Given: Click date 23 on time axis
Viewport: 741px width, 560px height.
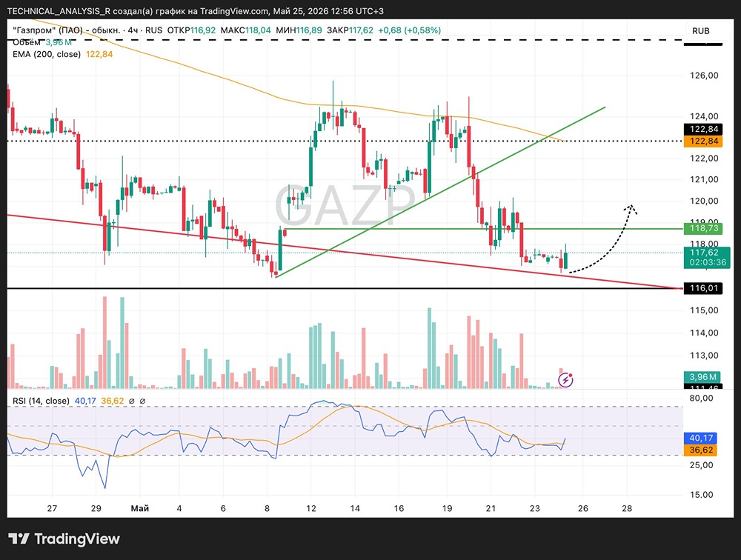Looking at the screenshot, I should (534, 508).
